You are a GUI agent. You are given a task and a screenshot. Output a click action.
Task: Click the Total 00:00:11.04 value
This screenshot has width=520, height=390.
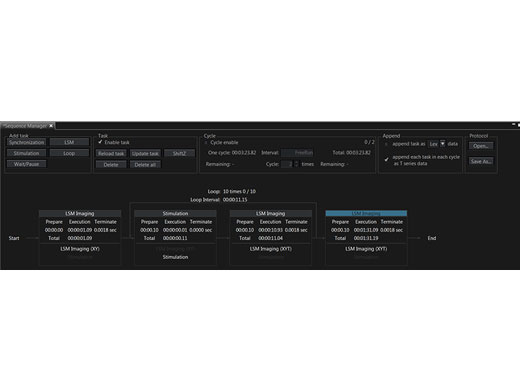270,238
